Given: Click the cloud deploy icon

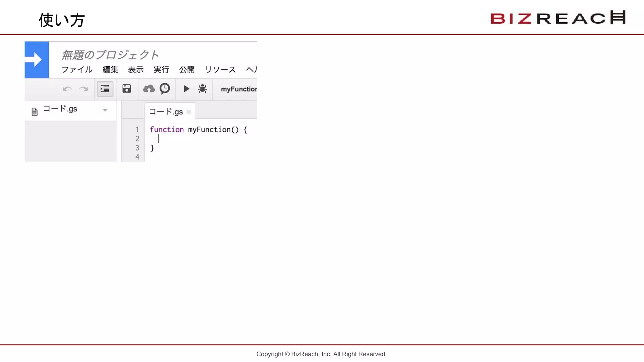Looking at the screenshot, I should 149,89.
